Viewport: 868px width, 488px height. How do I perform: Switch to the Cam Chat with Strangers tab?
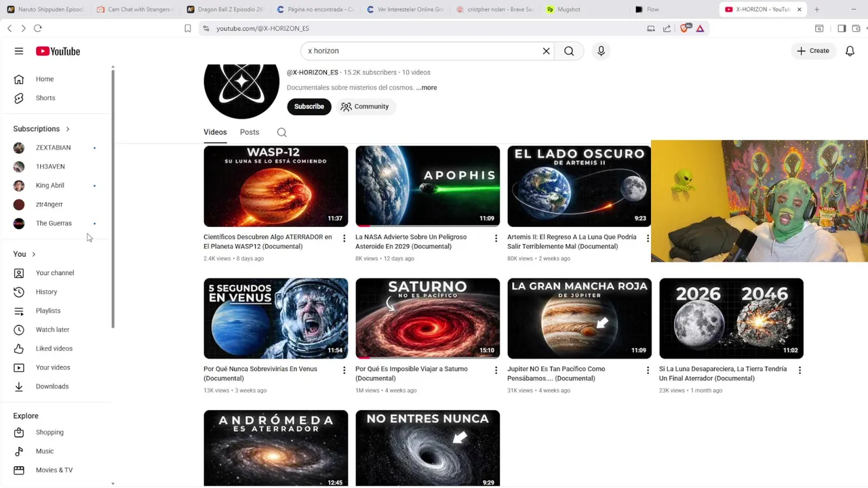(135, 9)
